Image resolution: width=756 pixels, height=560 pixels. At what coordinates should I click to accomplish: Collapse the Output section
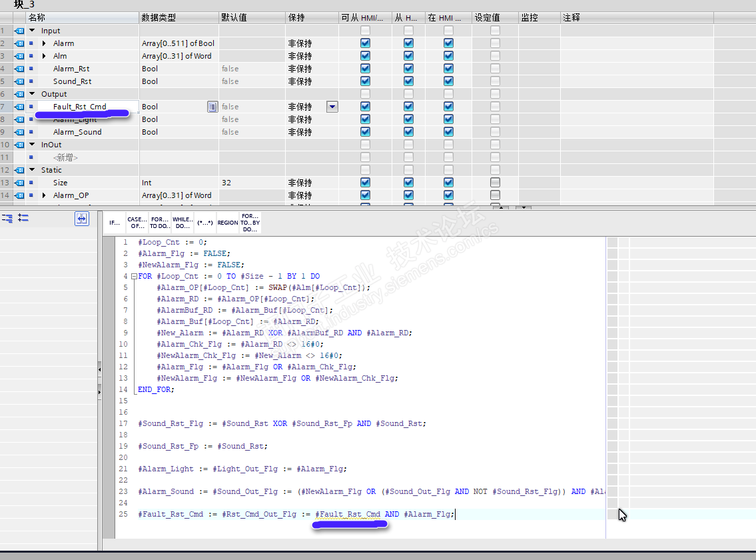tap(32, 93)
